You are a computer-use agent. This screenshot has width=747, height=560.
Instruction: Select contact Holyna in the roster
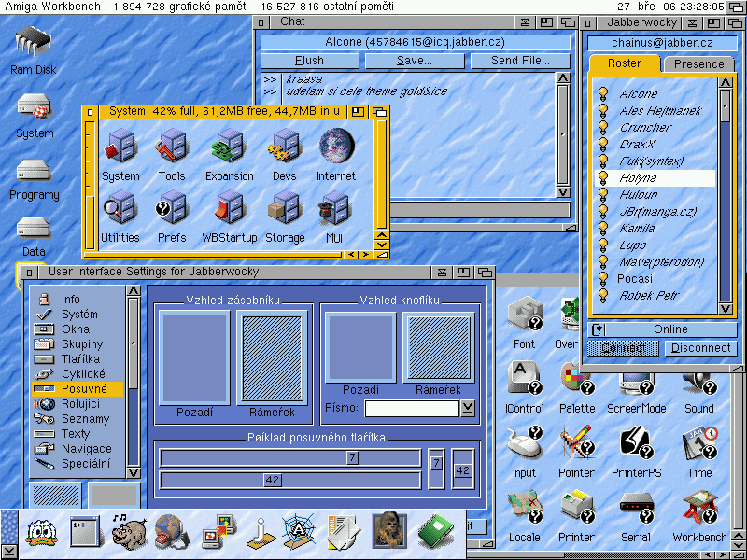tap(655, 178)
